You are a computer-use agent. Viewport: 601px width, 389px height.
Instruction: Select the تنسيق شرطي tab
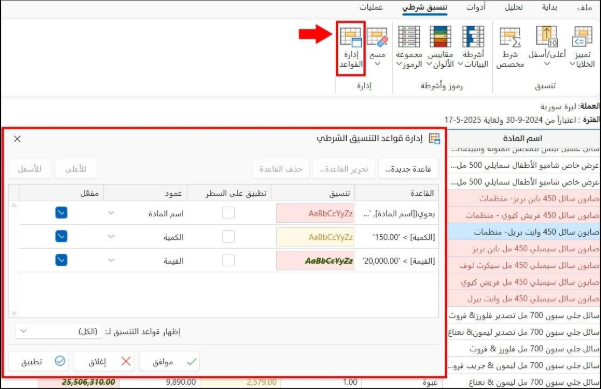coord(425,7)
